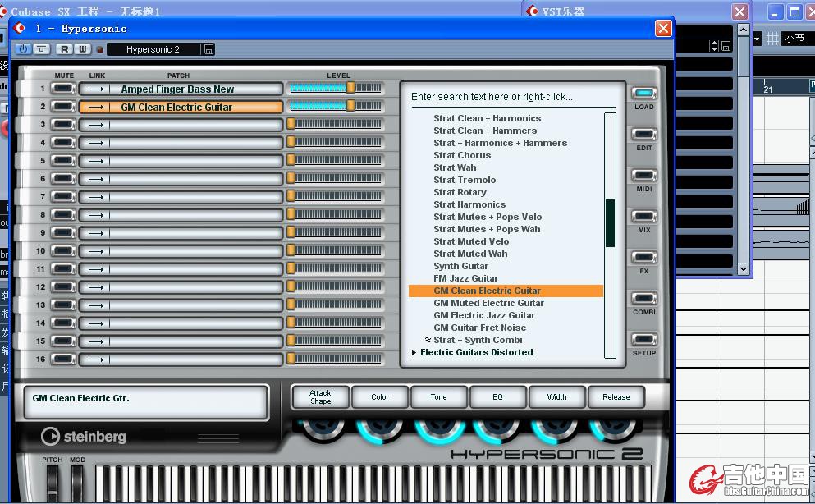Open the LOAD page
The width and height of the screenshot is (815, 504).
(644, 94)
